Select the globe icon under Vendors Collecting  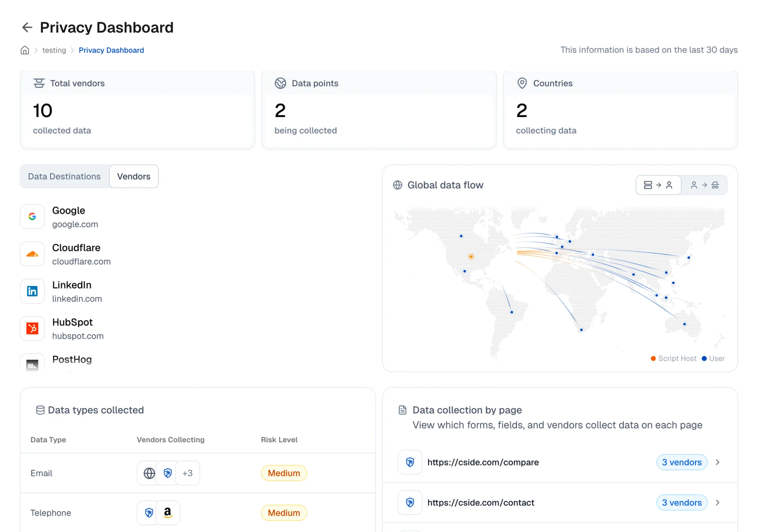point(149,473)
